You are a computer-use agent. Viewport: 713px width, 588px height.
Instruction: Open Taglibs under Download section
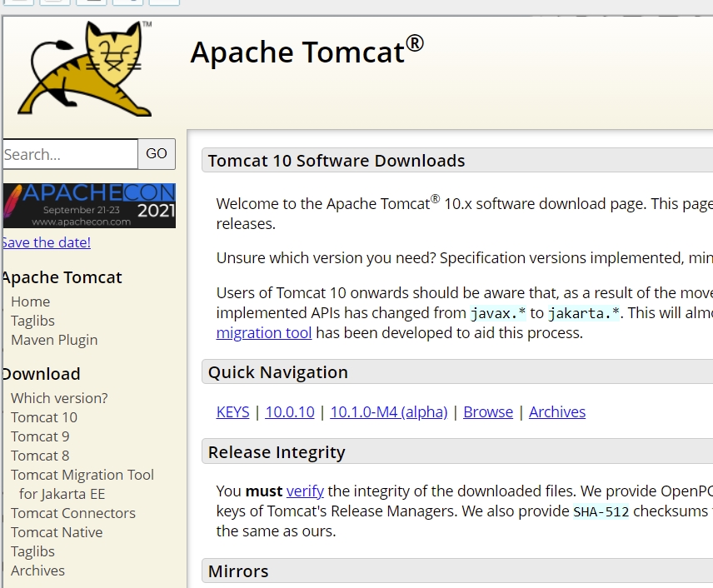[x=32, y=551]
